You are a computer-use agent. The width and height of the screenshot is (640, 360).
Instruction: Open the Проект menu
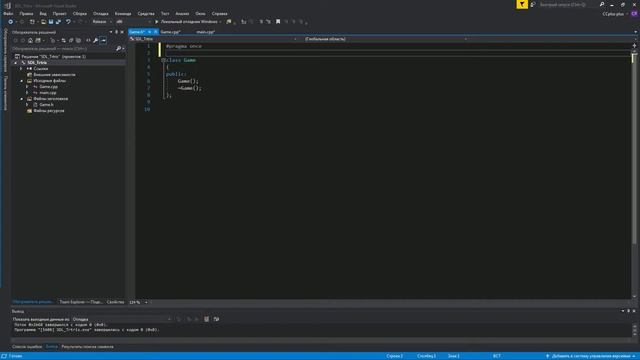[x=59, y=13]
